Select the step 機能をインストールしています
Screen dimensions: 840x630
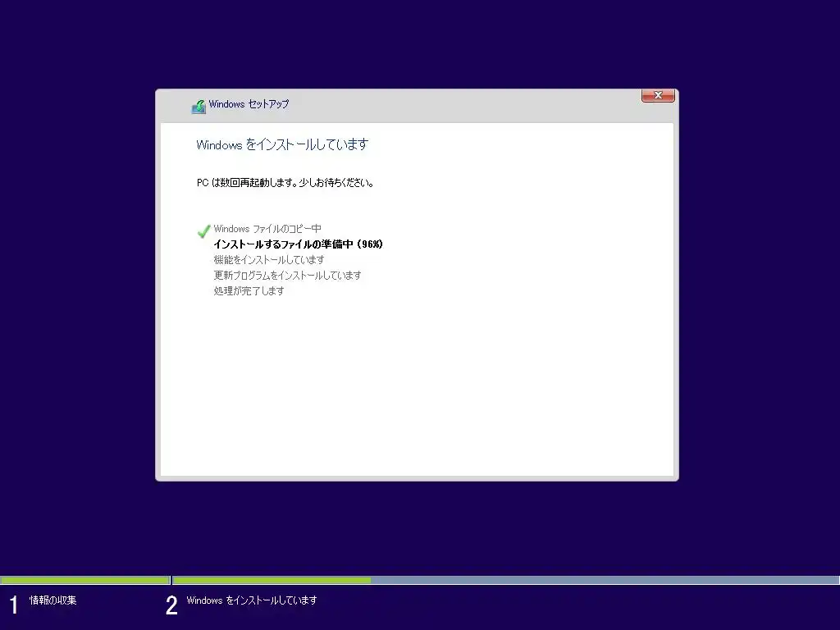click(x=269, y=260)
